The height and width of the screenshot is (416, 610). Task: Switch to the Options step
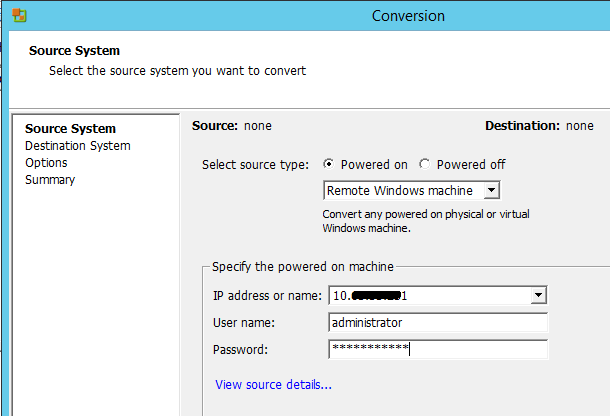coord(46,163)
